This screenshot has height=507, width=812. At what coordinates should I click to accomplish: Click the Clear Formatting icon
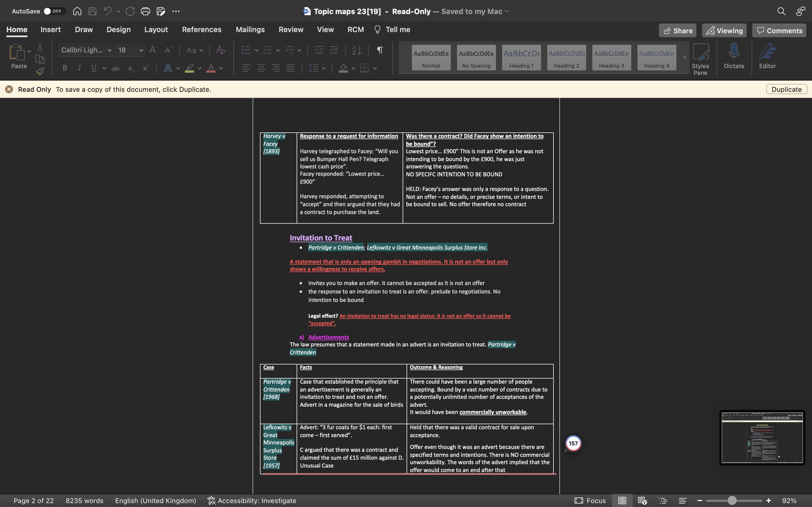tap(220, 50)
